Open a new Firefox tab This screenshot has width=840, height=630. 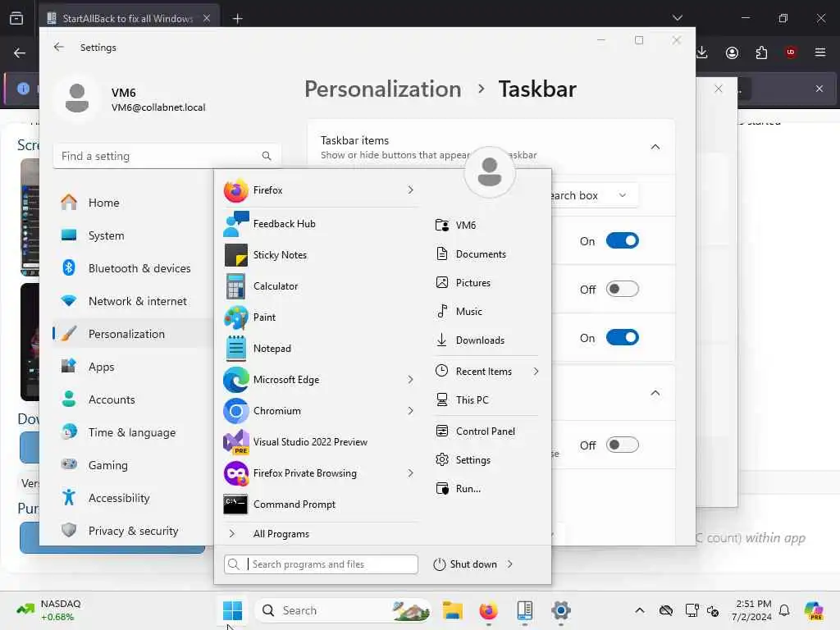(237, 19)
